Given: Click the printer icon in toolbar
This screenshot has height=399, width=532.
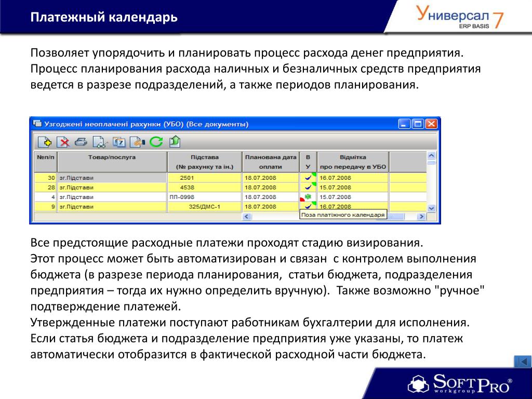Looking at the screenshot, I should tap(81, 142).
